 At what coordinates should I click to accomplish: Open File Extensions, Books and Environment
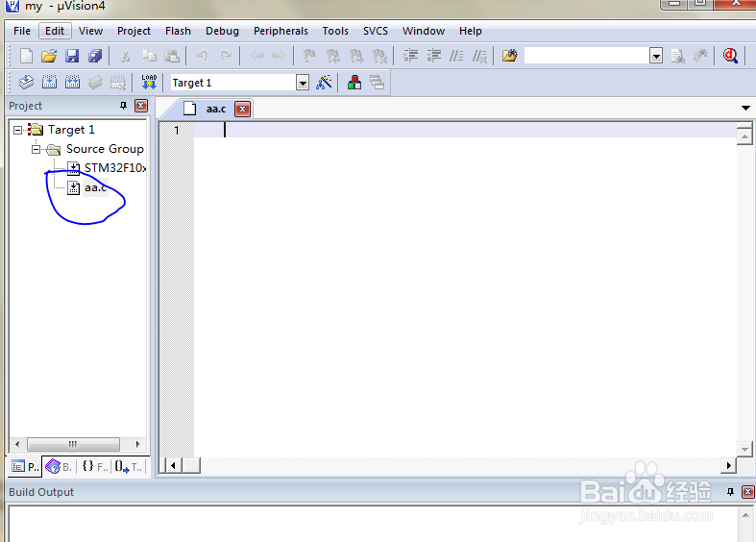(354, 83)
